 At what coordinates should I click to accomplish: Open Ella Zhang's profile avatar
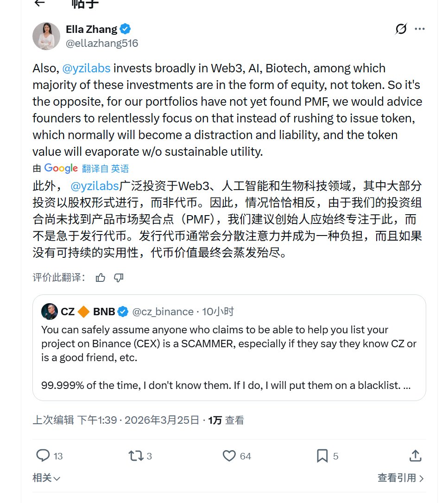(46, 36)
